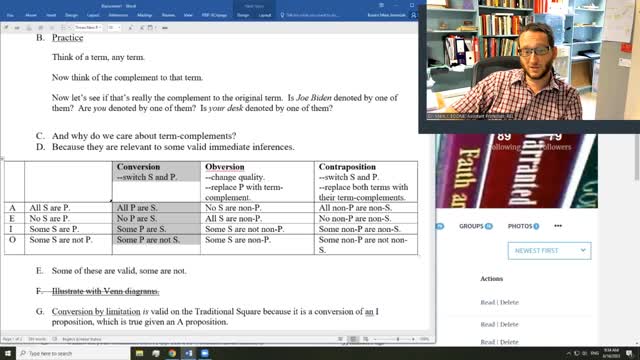Click the zoom in plus button
The width and height of the screenshot is (640, 360).
[413, 339]
